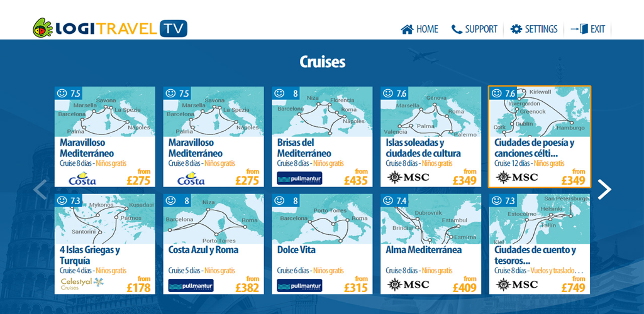Click the Celestyal Cruises logo
Viewport: 644px width, 314px height.
(x=82, y=284)
